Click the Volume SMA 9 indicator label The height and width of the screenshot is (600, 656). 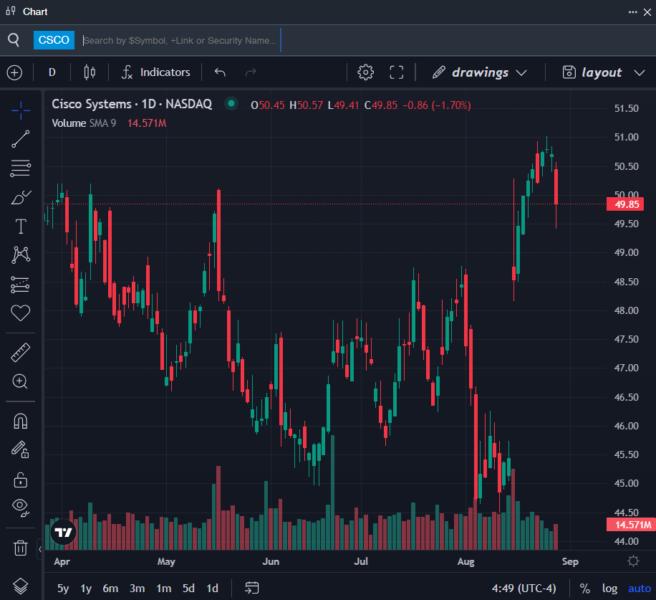pyautogui.click(x=84, y=123)
